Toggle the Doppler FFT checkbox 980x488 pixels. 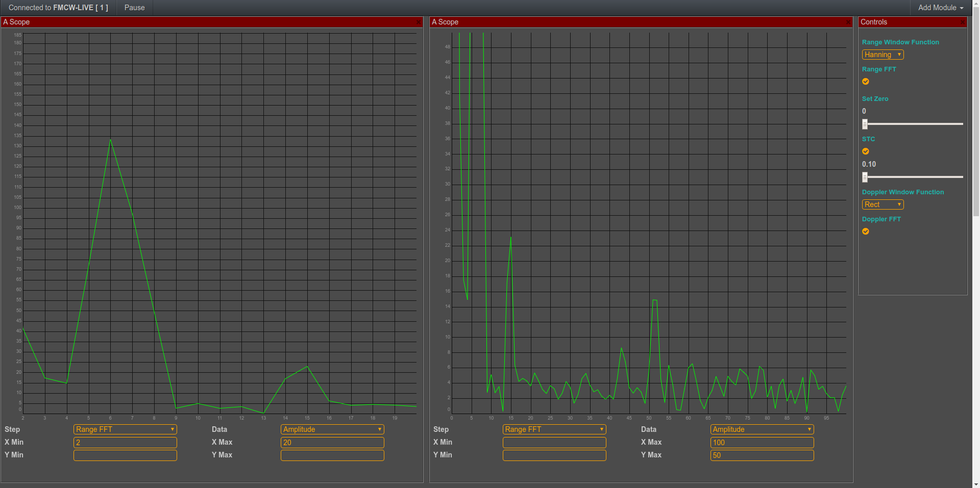[866, 232]
